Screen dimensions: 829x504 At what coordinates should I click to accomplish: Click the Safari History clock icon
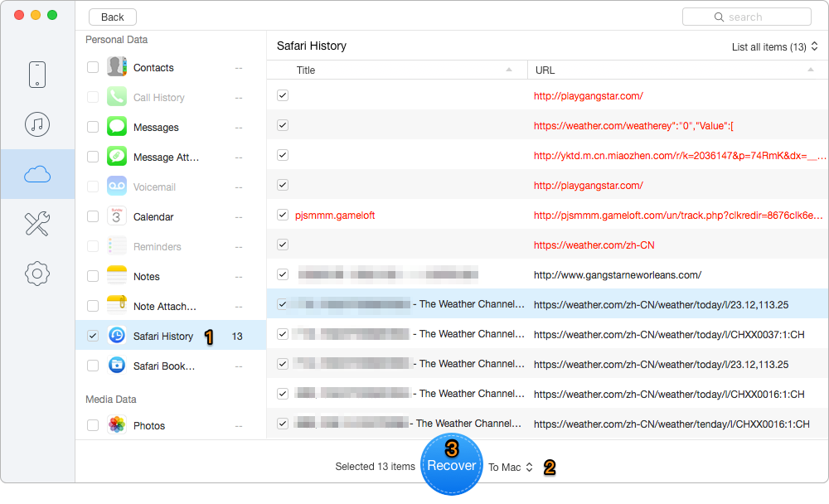[x=117, y=335]
